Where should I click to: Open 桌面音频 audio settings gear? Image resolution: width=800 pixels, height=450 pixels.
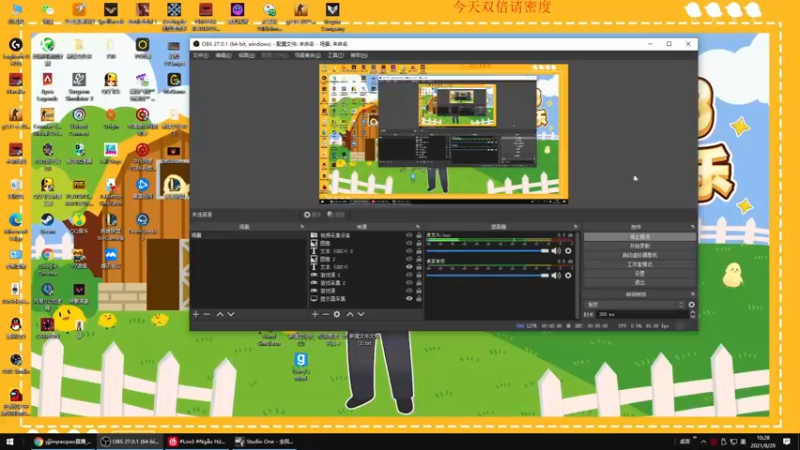point(568,276)
